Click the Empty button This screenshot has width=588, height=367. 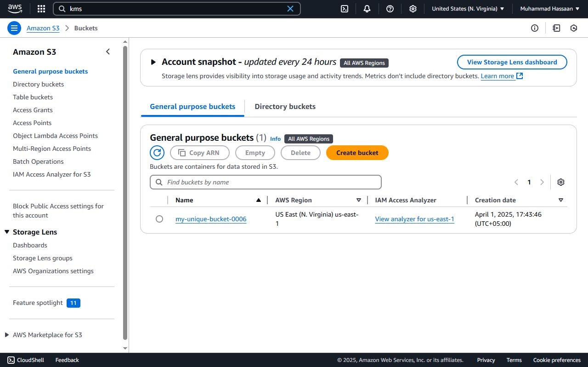coord(255,153)
